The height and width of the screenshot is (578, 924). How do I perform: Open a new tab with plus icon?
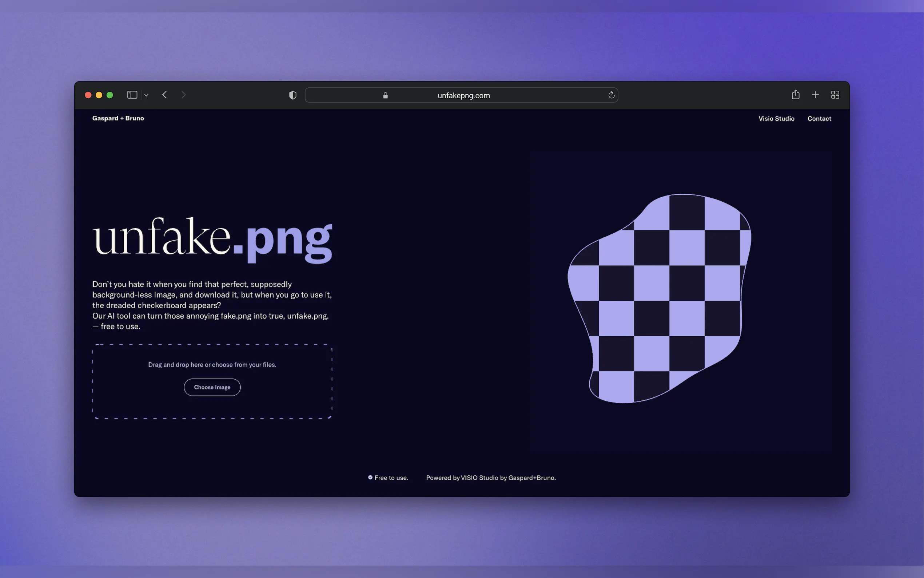(815, 95)
